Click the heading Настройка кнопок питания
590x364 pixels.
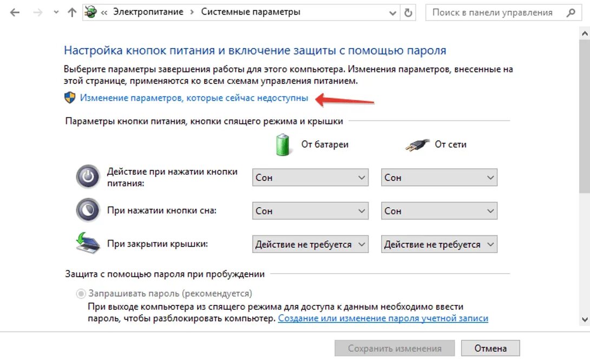255,50
